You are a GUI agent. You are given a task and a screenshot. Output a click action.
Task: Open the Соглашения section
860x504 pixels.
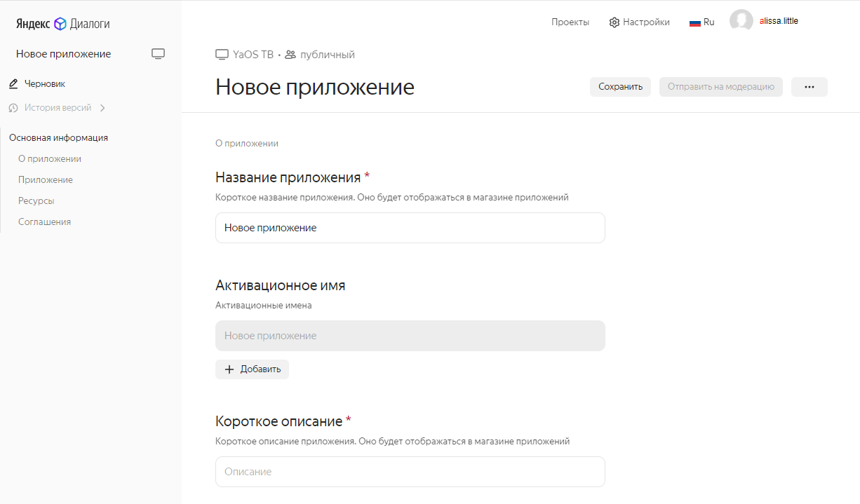coord(44,222)
